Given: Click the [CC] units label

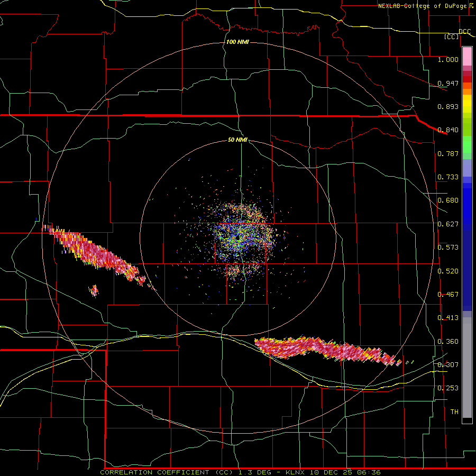Looking at the screenshot, I should pos(452,36).
